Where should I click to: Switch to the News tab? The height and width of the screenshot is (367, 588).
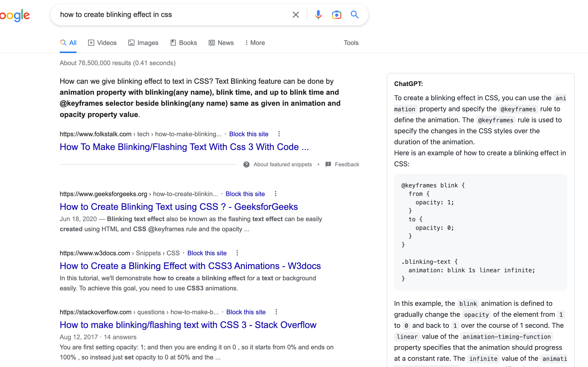click(221, 43)
